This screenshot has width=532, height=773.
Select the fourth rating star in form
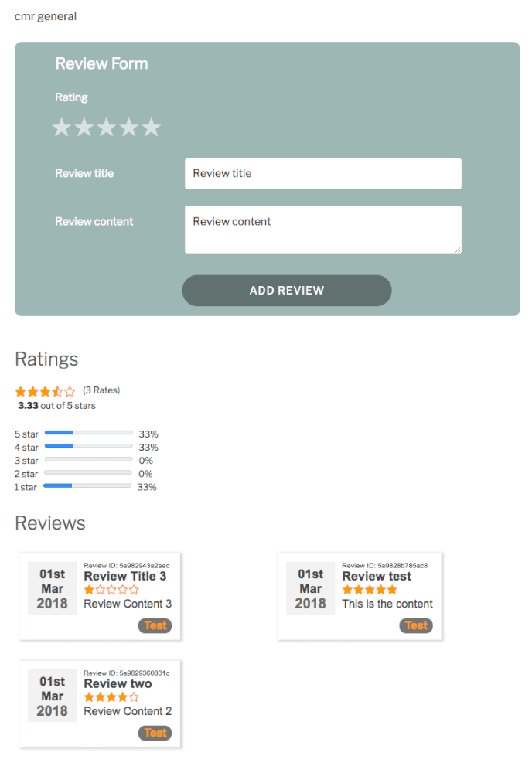[x=129, y=128]
